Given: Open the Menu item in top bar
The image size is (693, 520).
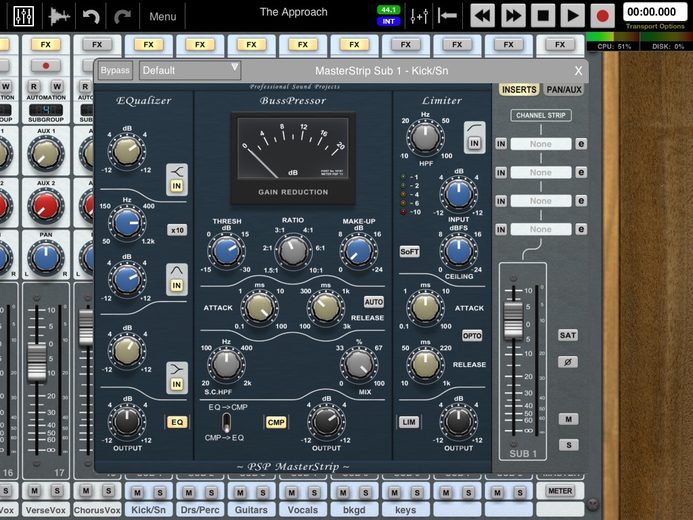Looking at the screenshot, I should coord(163,16).
